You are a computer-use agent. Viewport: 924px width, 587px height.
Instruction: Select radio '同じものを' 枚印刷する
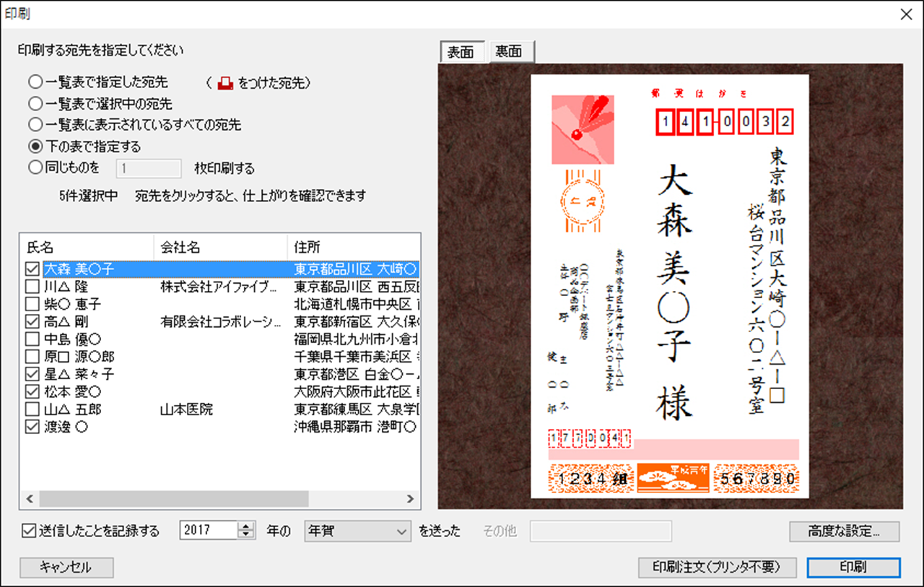35,168
